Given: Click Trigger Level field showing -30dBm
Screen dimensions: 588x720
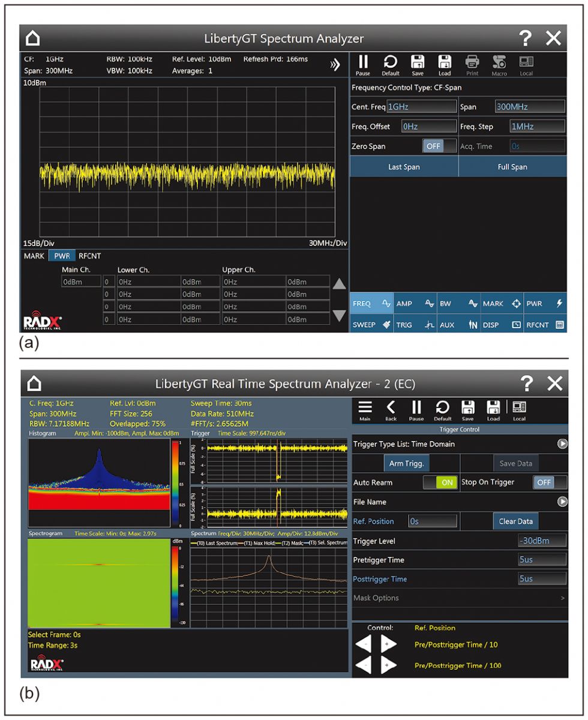Looking at the screenshot, I should [x=542, y=541].
